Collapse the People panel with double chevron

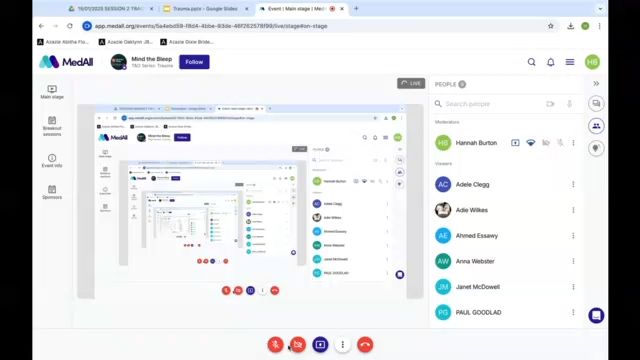pos(596,83)
